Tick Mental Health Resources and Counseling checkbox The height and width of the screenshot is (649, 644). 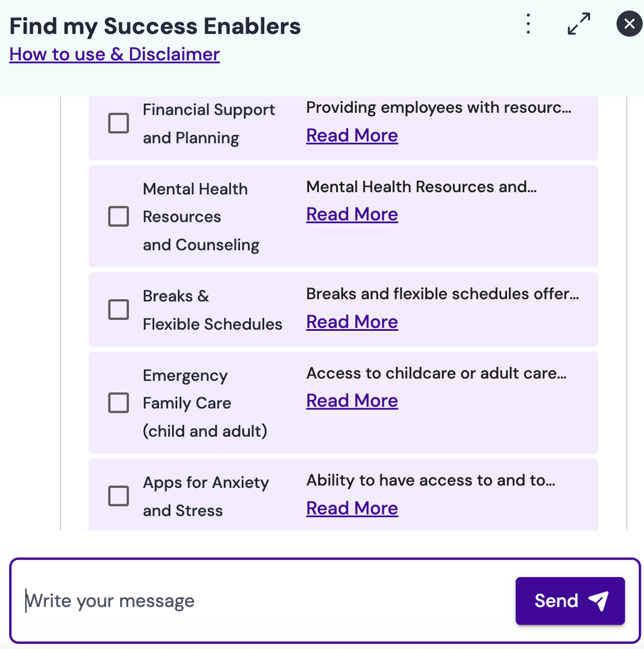pos(118,217)
